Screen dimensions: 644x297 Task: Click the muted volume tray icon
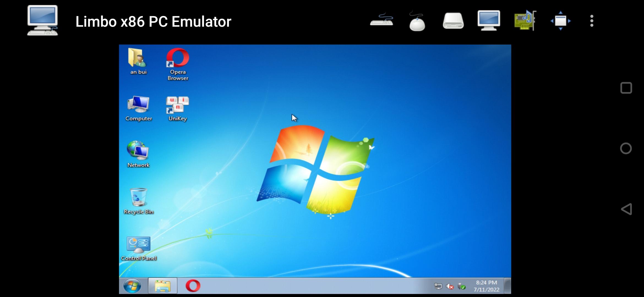pos(450,286)
